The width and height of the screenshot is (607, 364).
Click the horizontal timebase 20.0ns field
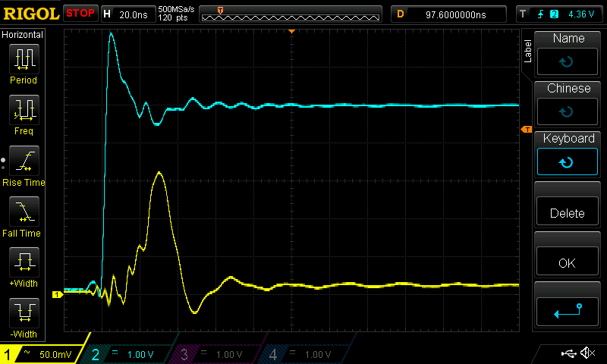(x=134, y=14)
